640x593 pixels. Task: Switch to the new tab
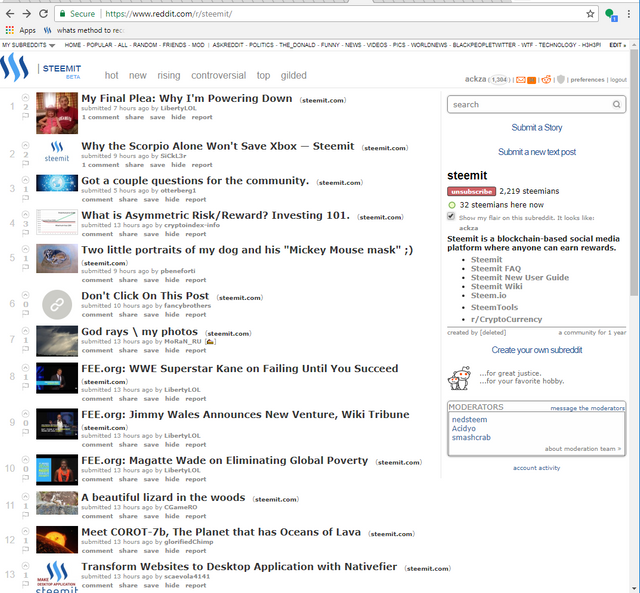point(138,76)
